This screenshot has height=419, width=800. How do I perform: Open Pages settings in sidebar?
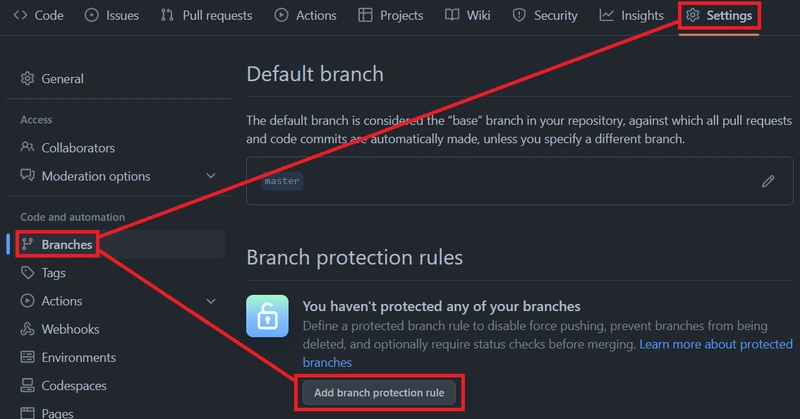point(59,411)
